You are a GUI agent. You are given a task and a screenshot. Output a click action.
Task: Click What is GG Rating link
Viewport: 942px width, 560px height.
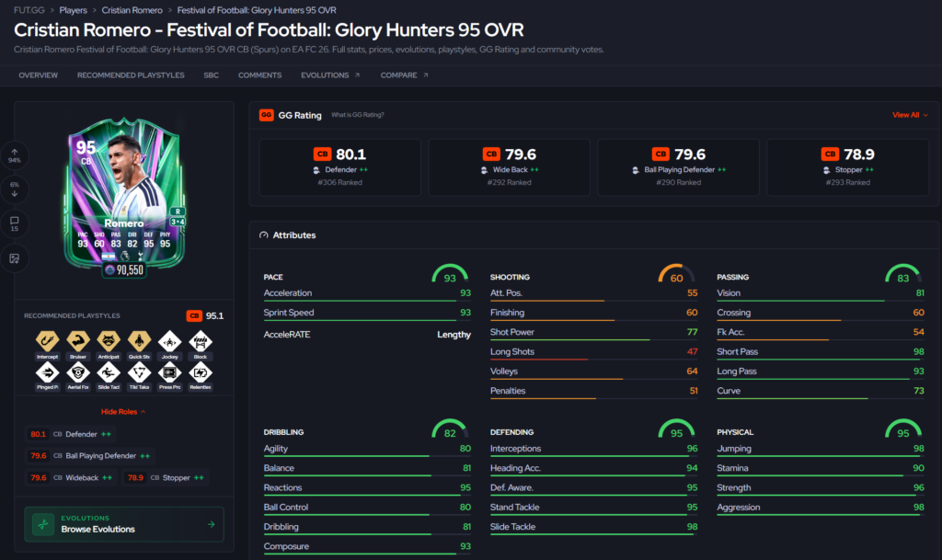pyautogui.click(x=358, y=115)
